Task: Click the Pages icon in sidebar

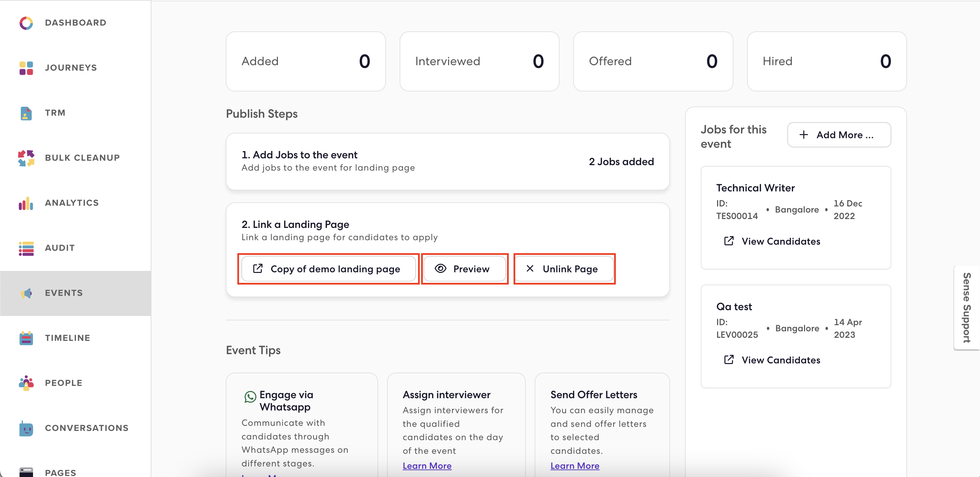Action: [26, 472]
